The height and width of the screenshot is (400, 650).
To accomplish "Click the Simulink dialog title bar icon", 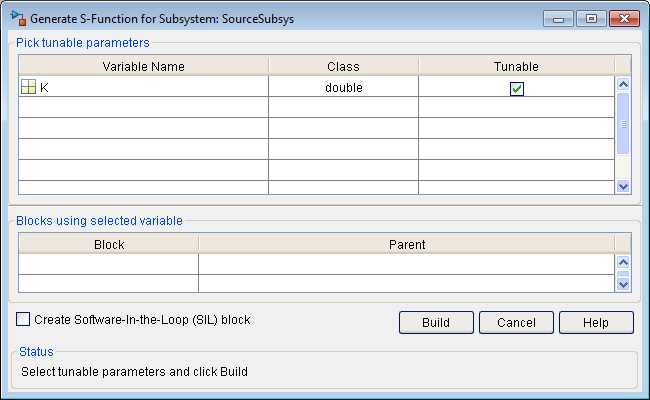I will (x=16, y=18).
